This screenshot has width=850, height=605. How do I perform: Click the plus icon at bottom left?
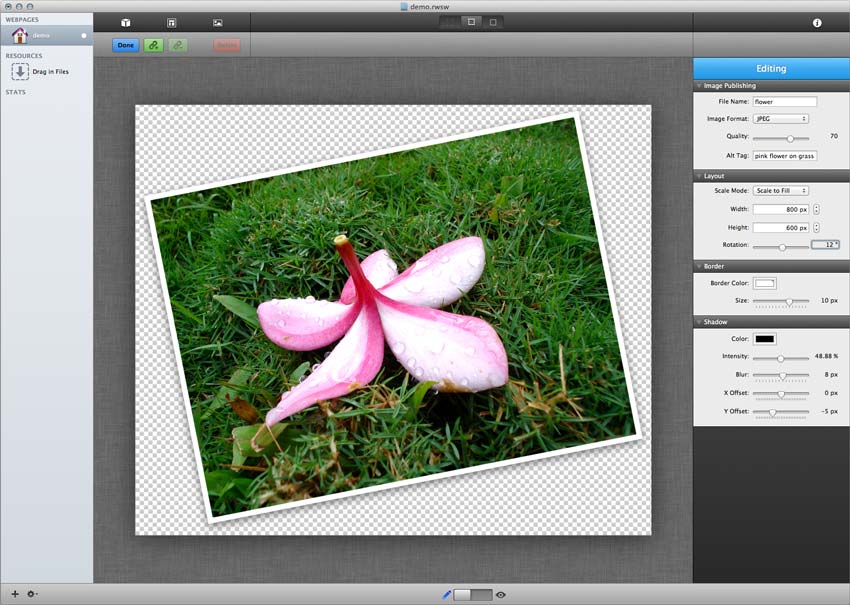15,594
